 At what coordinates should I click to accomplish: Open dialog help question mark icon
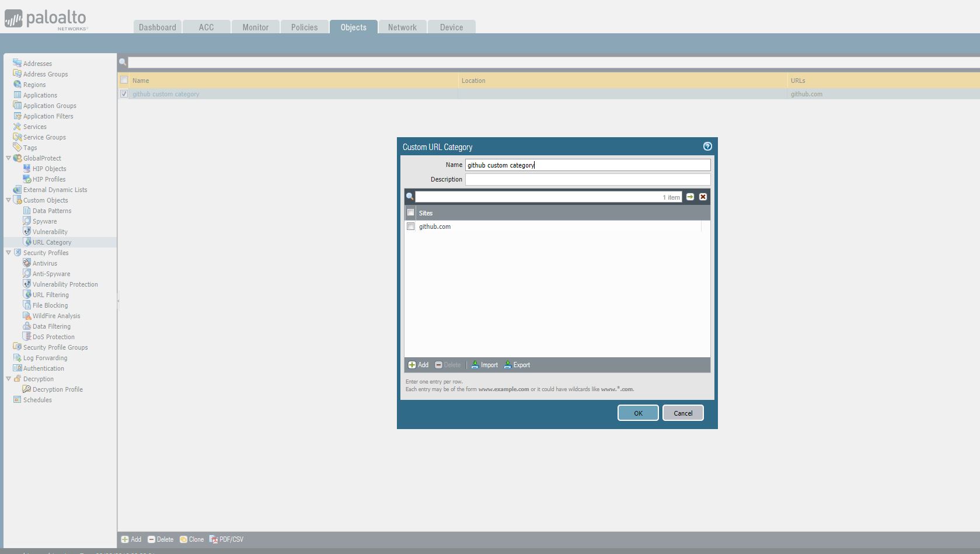707,147
